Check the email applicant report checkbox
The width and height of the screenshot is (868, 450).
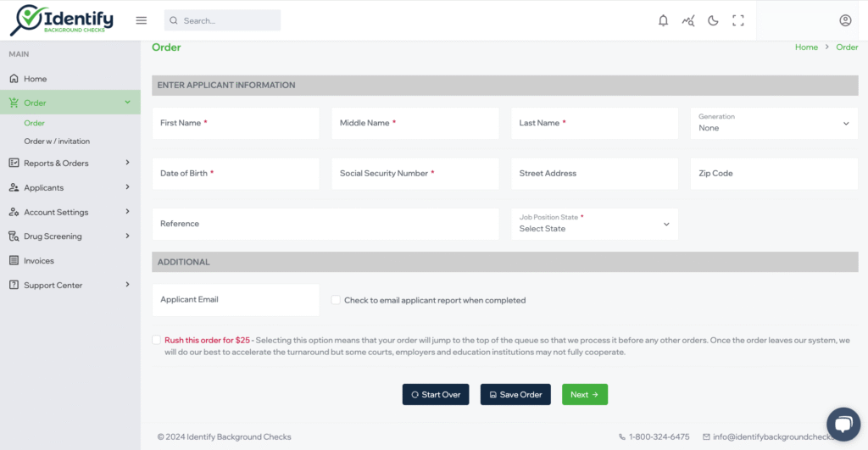click(x=336, y=299)
